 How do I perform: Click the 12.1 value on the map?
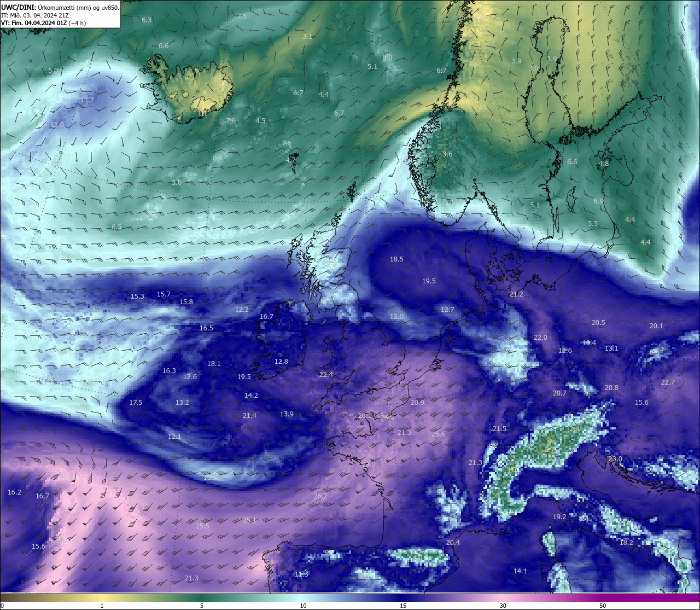click(174, 437)
